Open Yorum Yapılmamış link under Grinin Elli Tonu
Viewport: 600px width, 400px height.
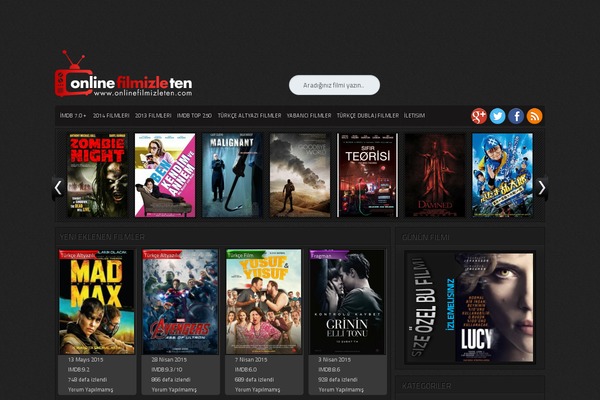coord(341,390)
